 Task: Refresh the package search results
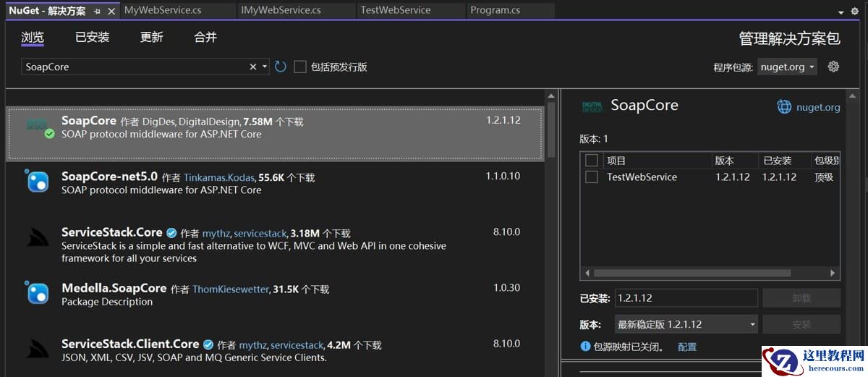280,67
